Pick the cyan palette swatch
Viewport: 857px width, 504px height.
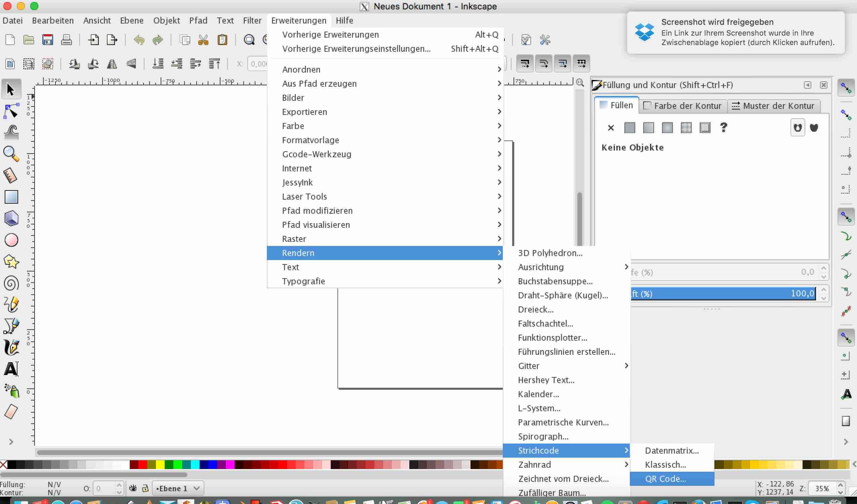pyautogui.click(x=195, y=465)
